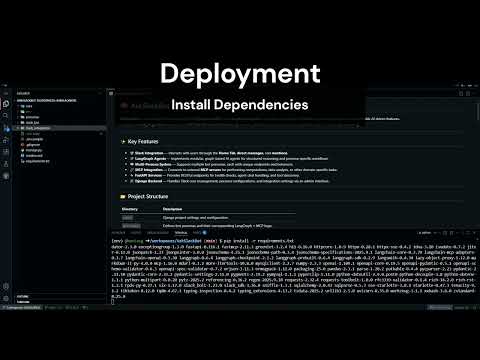480x360 pixels.
Task: Open the Testing flask icon
Action: (6, 164)
